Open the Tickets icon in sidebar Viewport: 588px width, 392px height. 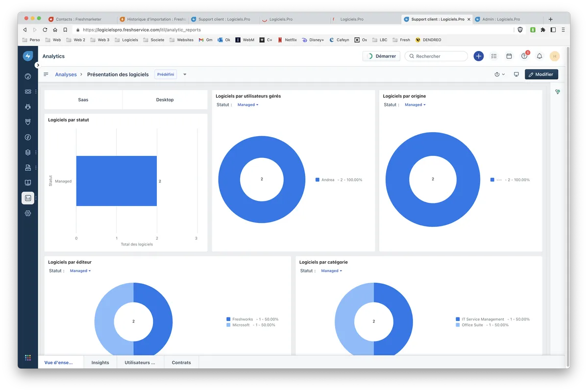click(28, 92)
